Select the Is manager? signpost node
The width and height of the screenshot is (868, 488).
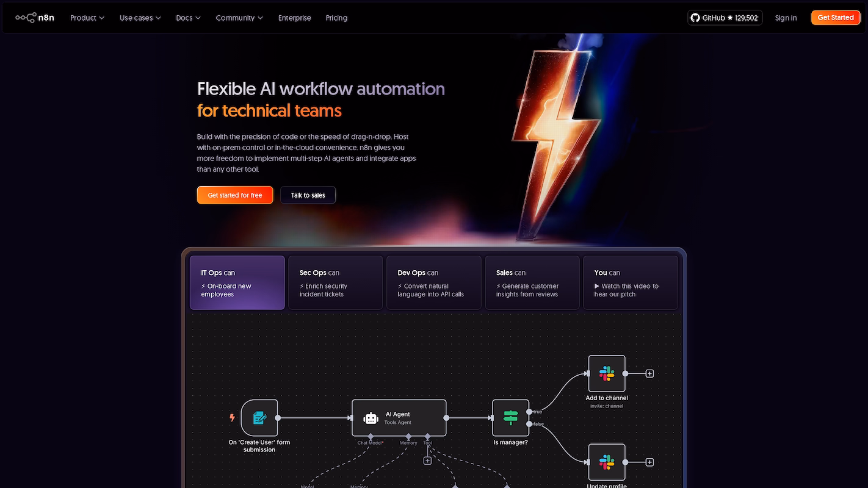pos(510,418)
